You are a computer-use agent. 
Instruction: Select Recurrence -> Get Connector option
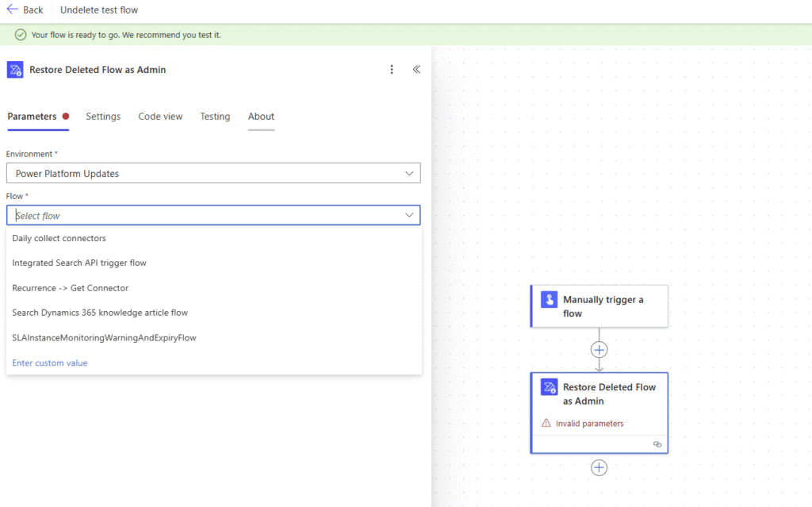tap(214, 288)
